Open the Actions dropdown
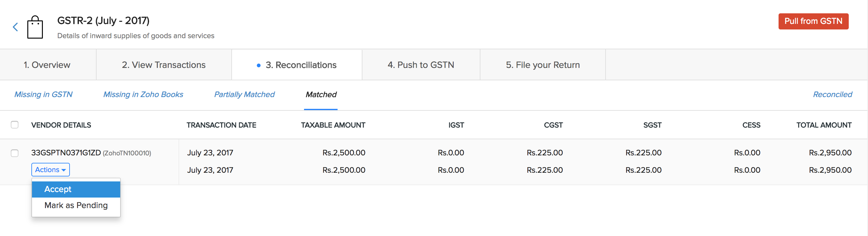This screenshot has height=236, width=868. pos(51,170)
